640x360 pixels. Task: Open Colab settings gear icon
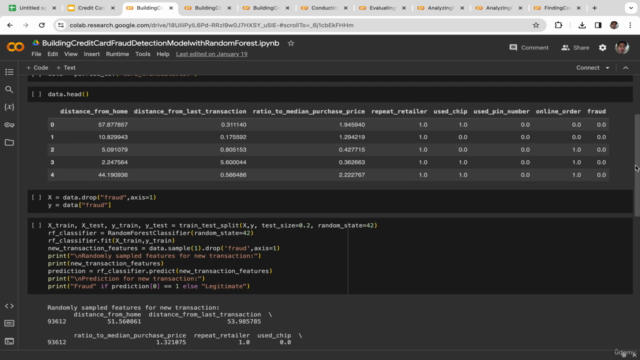(602, 48)
